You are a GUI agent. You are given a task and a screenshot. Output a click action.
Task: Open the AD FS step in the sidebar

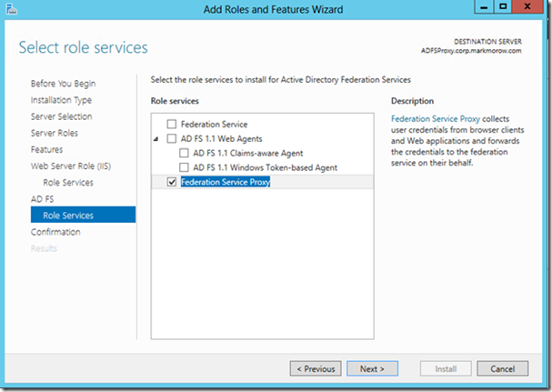click(x=43, y=198)
